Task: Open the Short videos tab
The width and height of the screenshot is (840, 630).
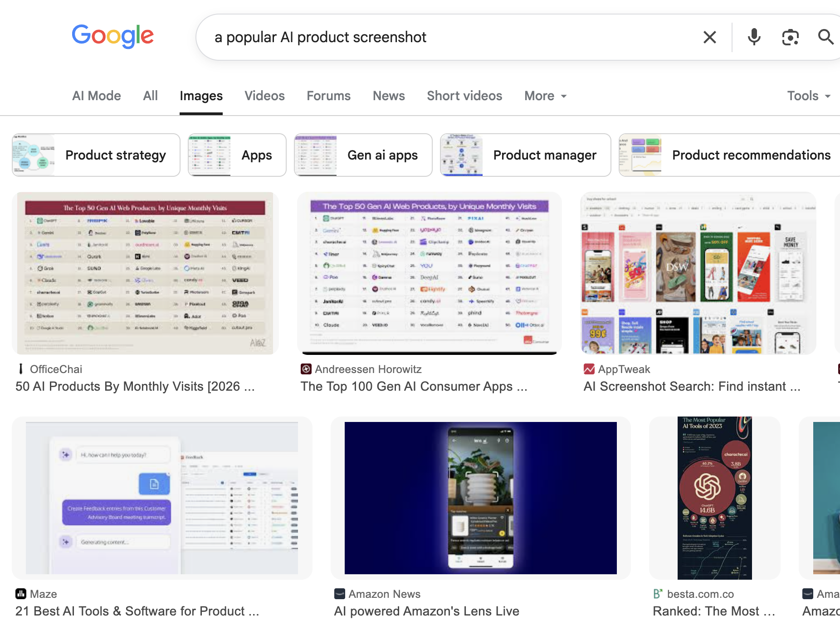Action: tap(464, 96)
